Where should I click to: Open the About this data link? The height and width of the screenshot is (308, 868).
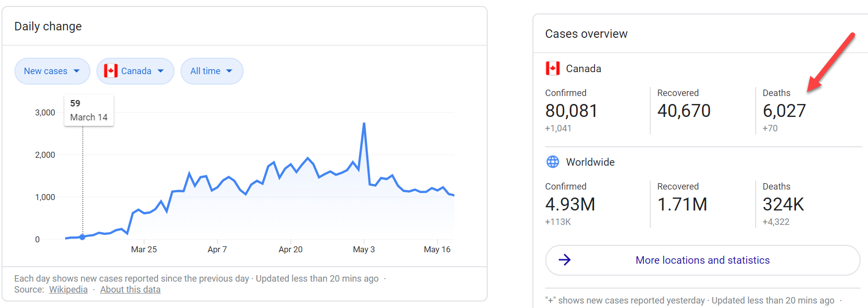[130, 290]
